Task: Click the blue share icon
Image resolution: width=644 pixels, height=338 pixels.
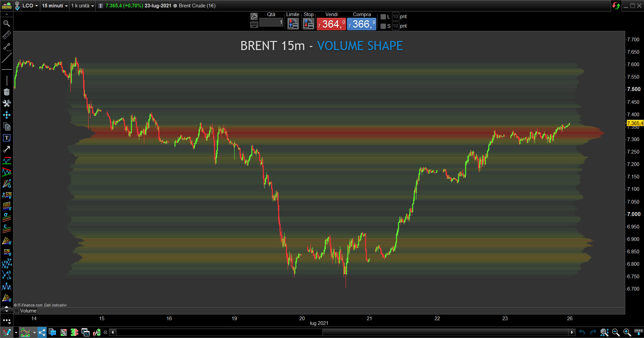Action: coord(42,333)
